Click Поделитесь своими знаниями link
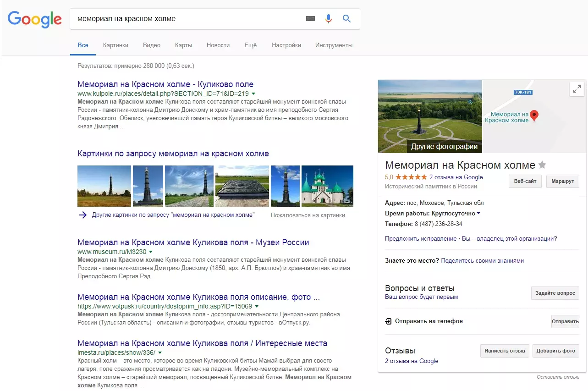Image resolution: width=588 pixels, height=391 pixels. pyautogui.click(x=483, y=260)
